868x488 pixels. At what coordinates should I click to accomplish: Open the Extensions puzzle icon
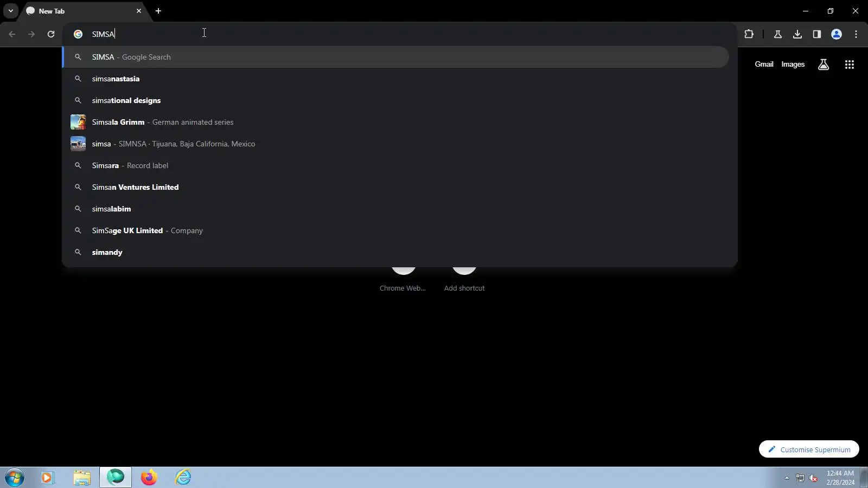(x=749, y=34)
